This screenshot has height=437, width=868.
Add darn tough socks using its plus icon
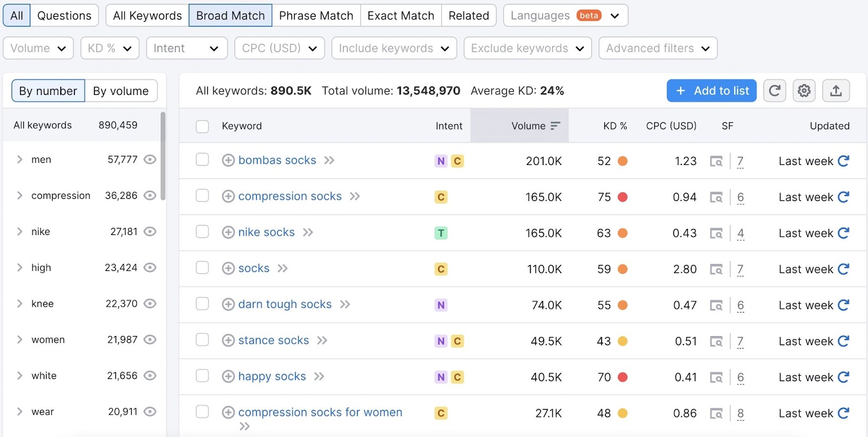228,304
